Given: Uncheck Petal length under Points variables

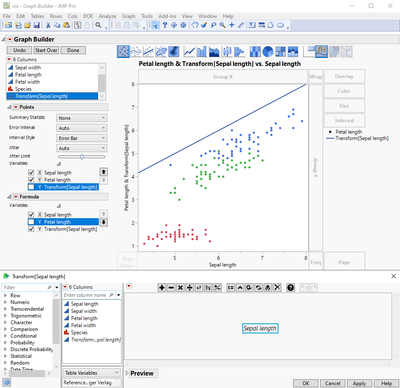Looking at the screenshot, I should [x=31, y=180].
